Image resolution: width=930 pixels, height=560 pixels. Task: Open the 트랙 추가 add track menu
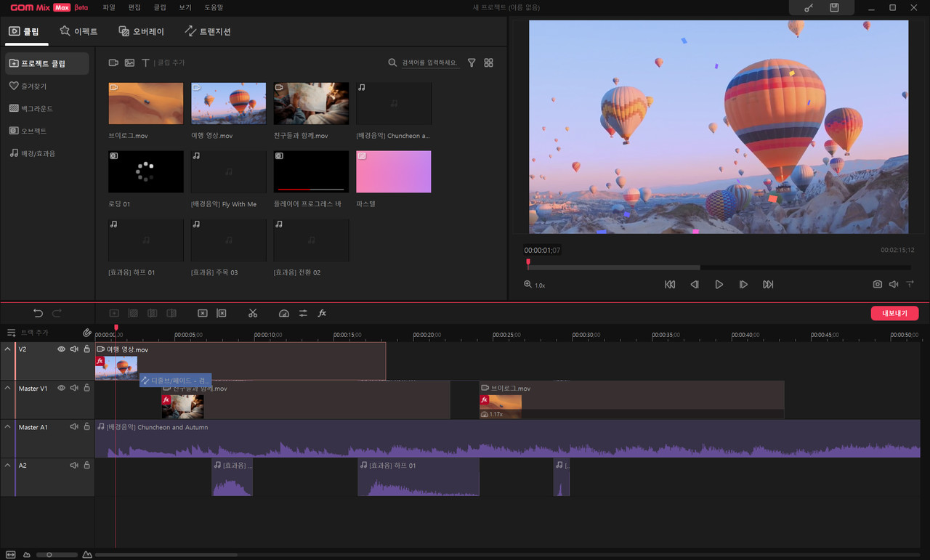[x=28, y=333]
